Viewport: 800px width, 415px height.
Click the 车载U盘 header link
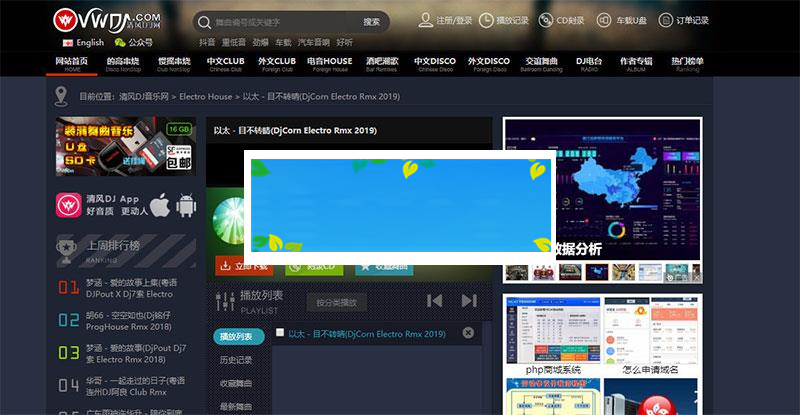click(x=607, y=20)
